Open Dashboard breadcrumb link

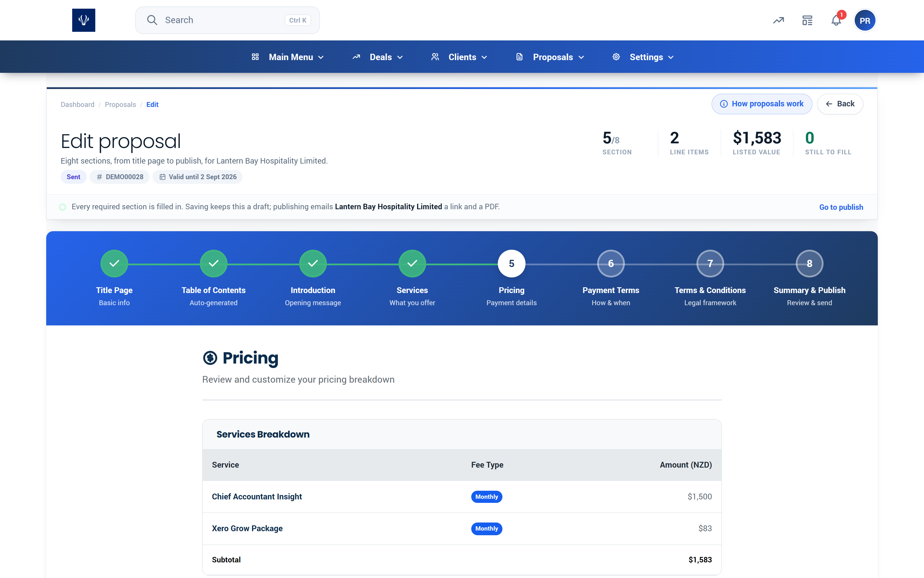(x=77, y=105)
